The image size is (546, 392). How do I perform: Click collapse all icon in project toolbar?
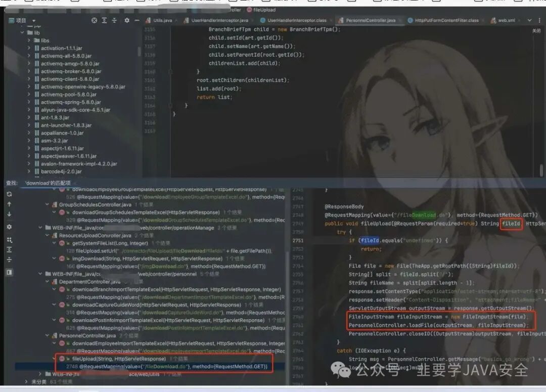point(114,21)
